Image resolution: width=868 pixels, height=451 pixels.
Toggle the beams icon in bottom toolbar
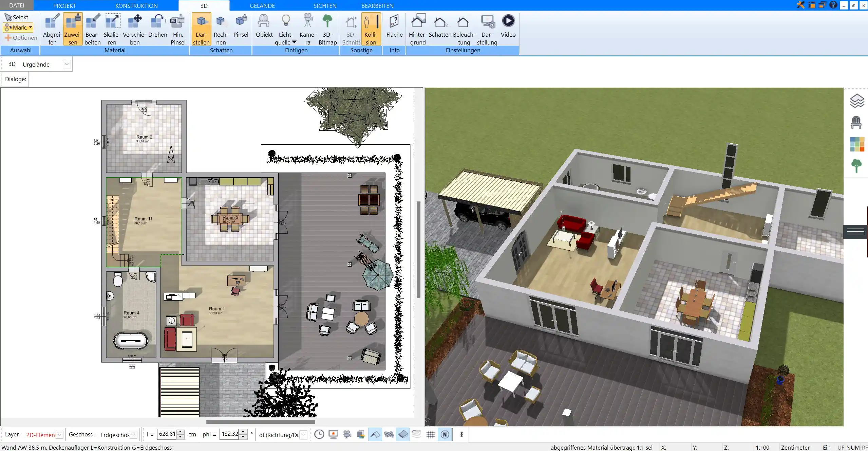tap(389, 434)
